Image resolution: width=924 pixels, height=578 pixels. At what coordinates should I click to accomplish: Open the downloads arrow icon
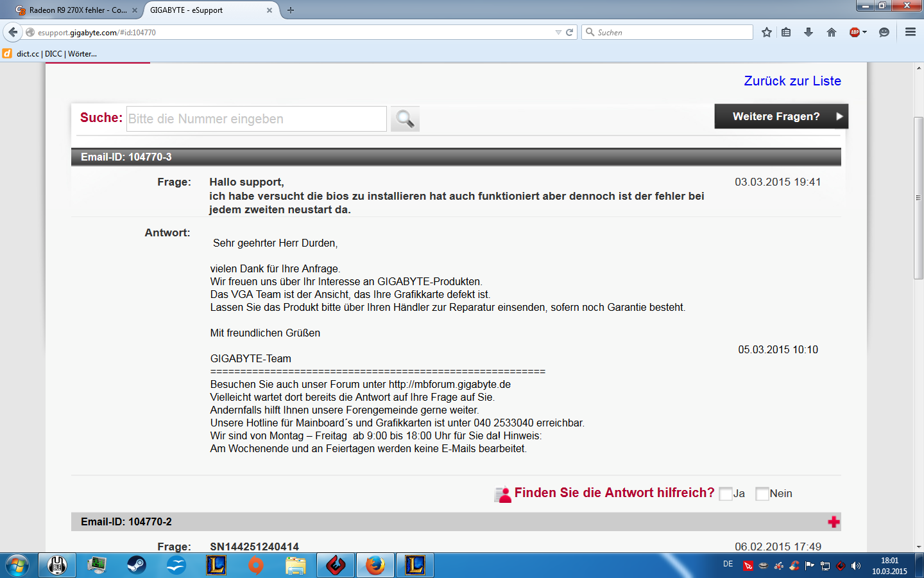pyautogui.click(x=809, y=32)
